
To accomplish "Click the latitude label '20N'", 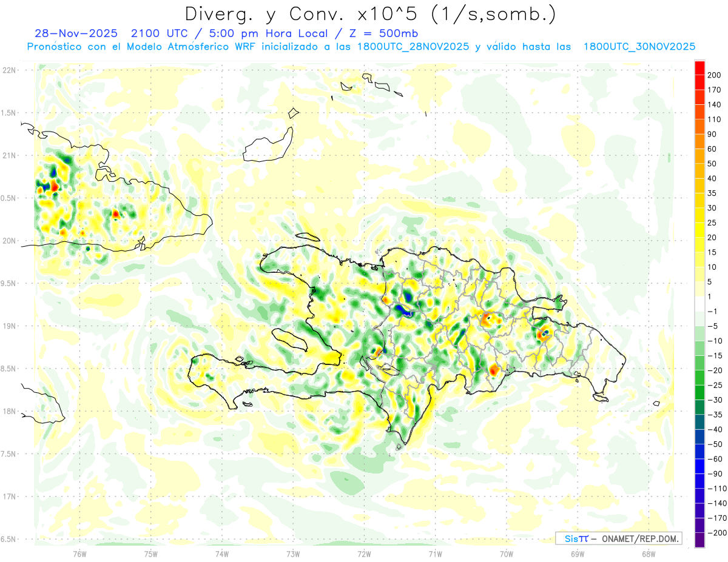I will click(x=8, y=241).
